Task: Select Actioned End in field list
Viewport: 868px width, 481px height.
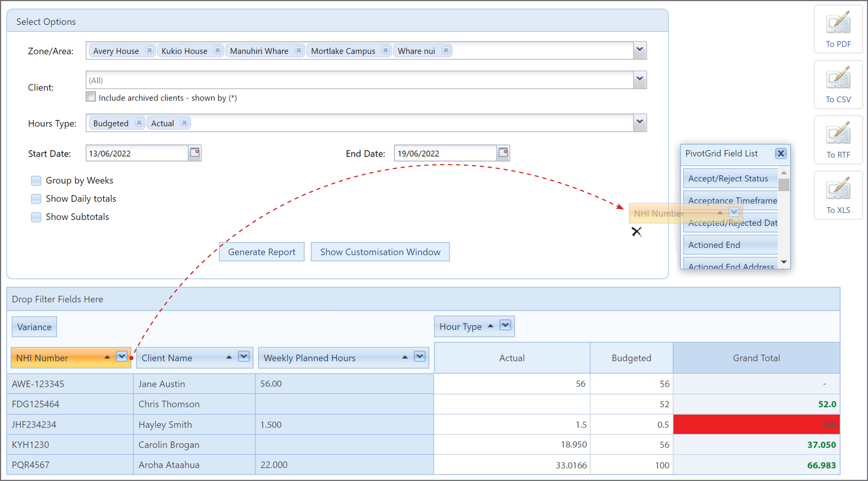Action: 730,245
